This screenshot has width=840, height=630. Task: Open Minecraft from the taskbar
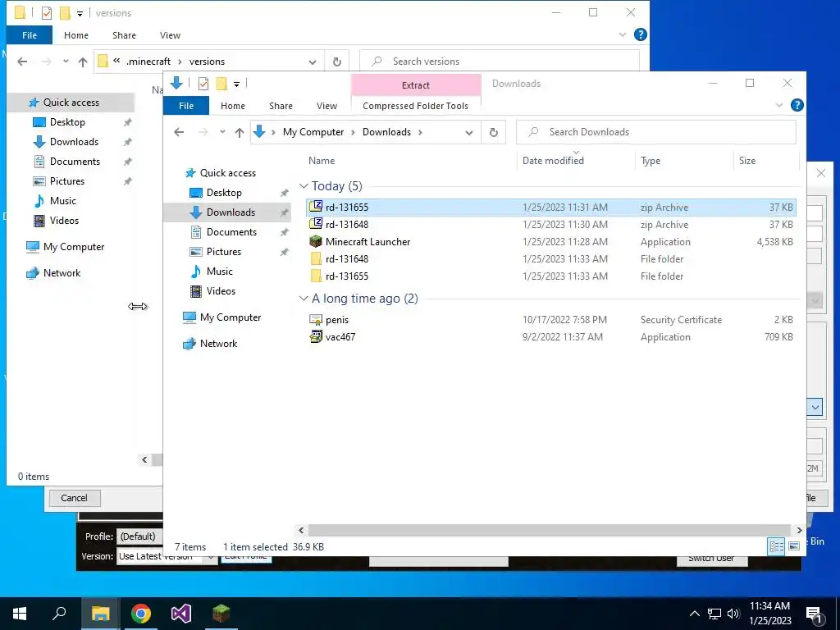(221, 614)
